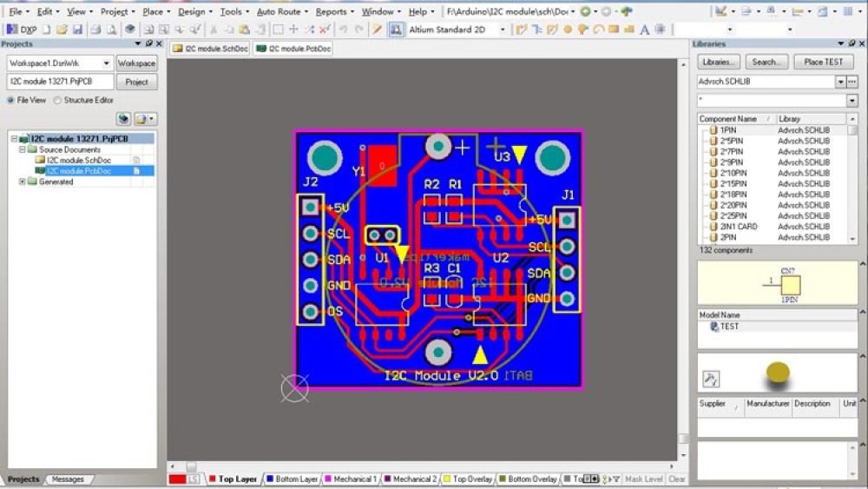868x489 pixels.
Task: Click the home navigation icon
Action: pos(627,11)
